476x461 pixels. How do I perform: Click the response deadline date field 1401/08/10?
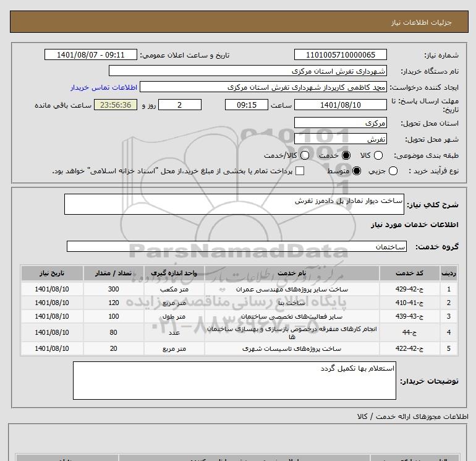coord(340,105)
